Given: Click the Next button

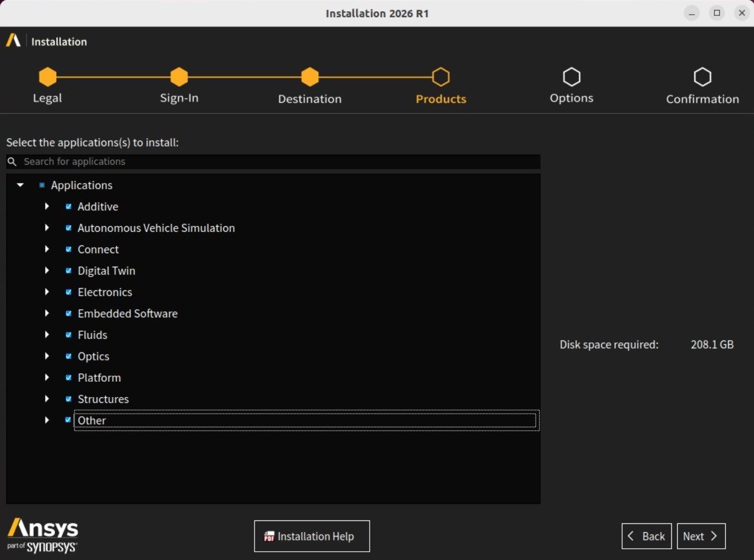Looking at the screenshot, I should coord(701,536).
